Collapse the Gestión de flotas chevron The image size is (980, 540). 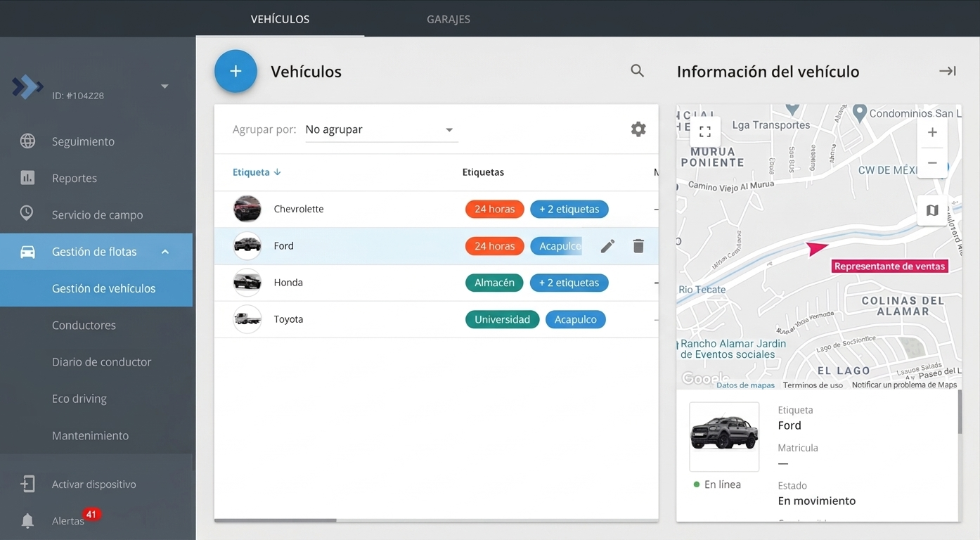point(165,252)
